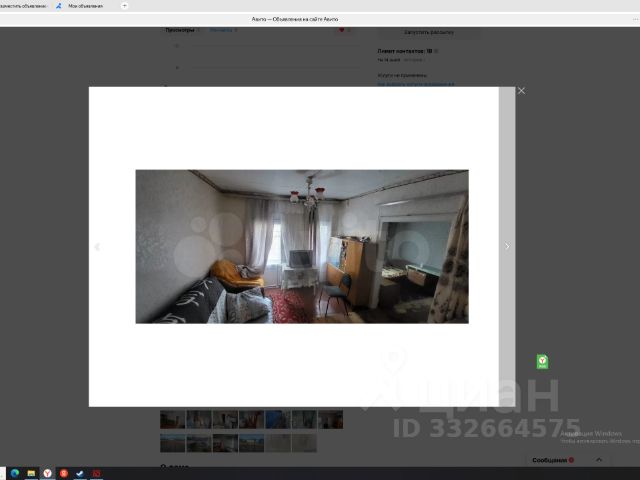
Task: Select second thumbnail in top gallery row
Action: pos(199,420)
